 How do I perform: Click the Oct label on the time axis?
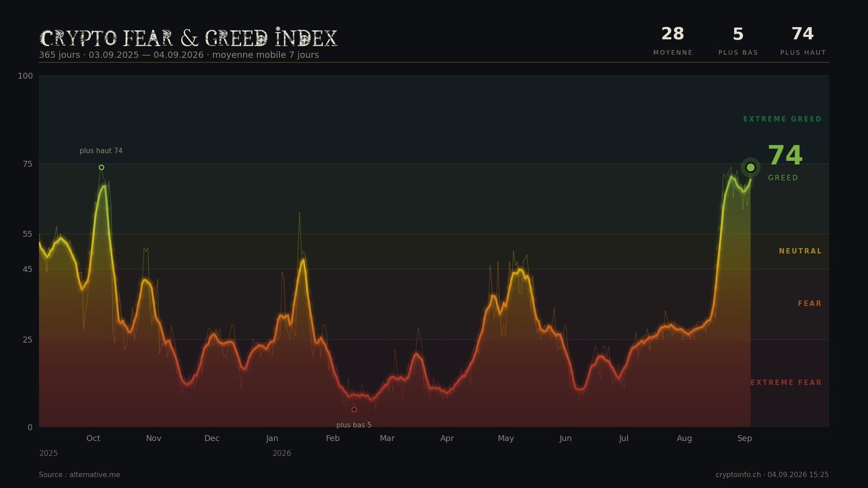click(x=93, y=438)
